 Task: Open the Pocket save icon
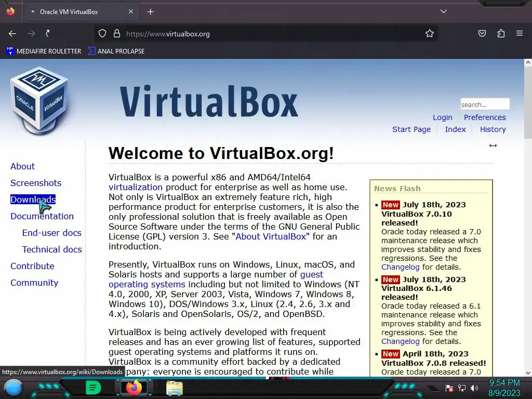pyautogui.click(x=482, y=33)
